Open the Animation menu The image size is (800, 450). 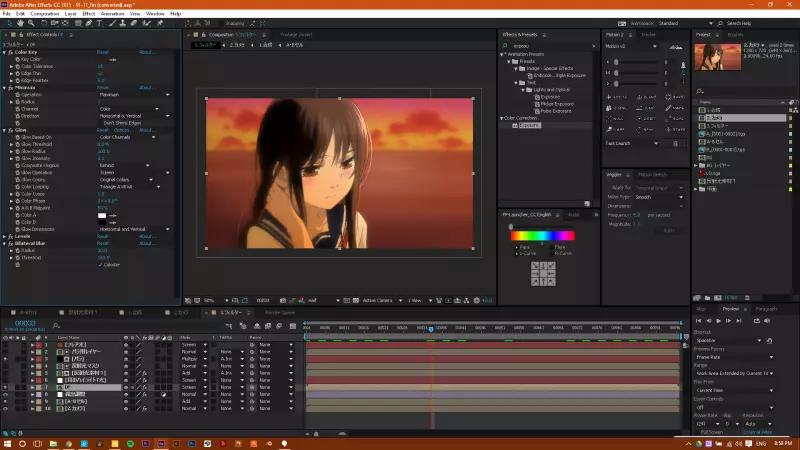tap(112, 14)
